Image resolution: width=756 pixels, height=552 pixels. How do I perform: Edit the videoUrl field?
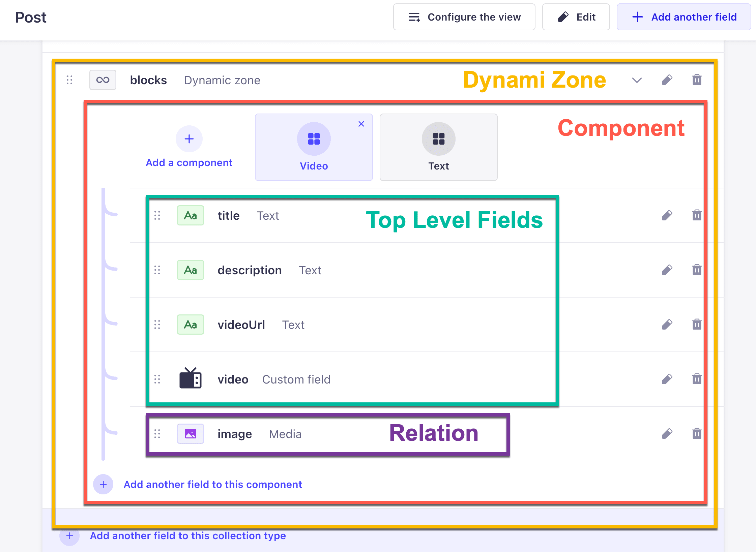(x=667, y=324)
